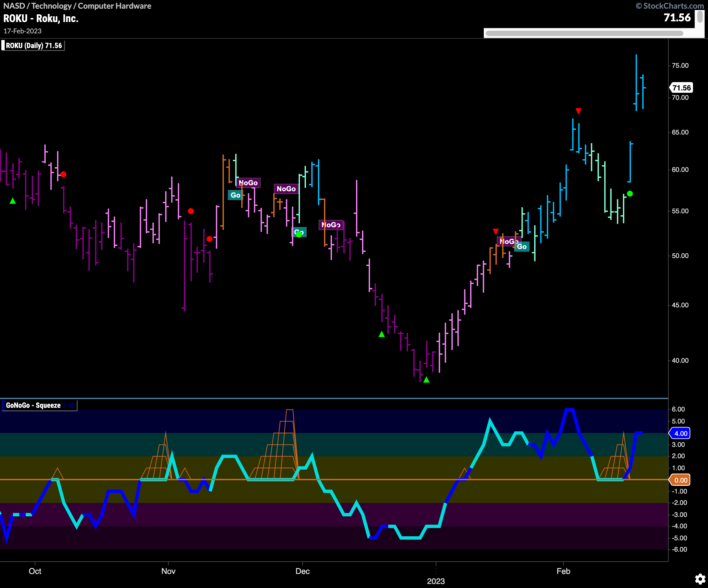Click the NoGo label above the November Go label
This screenshot has width=708, height=588.
248,183
